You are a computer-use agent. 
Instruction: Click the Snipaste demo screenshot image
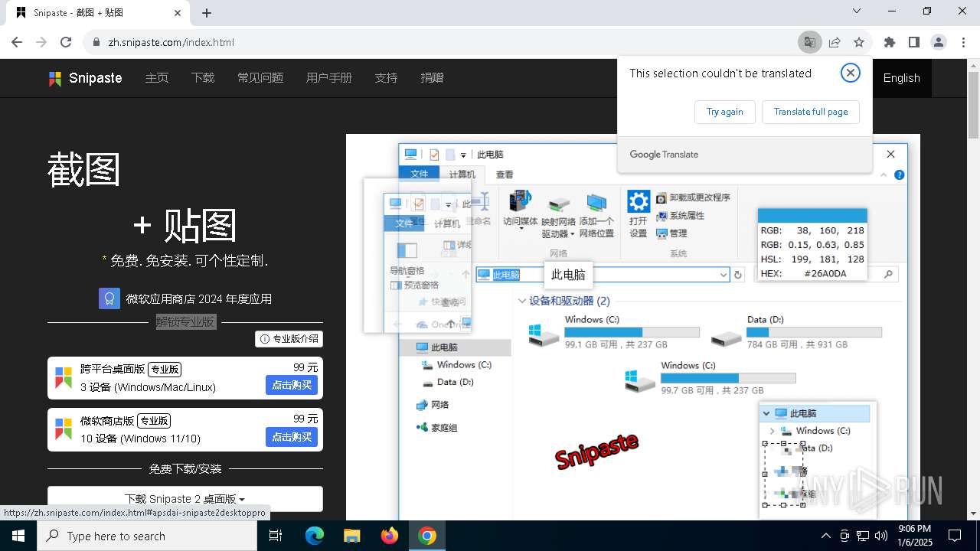(632, 328)
